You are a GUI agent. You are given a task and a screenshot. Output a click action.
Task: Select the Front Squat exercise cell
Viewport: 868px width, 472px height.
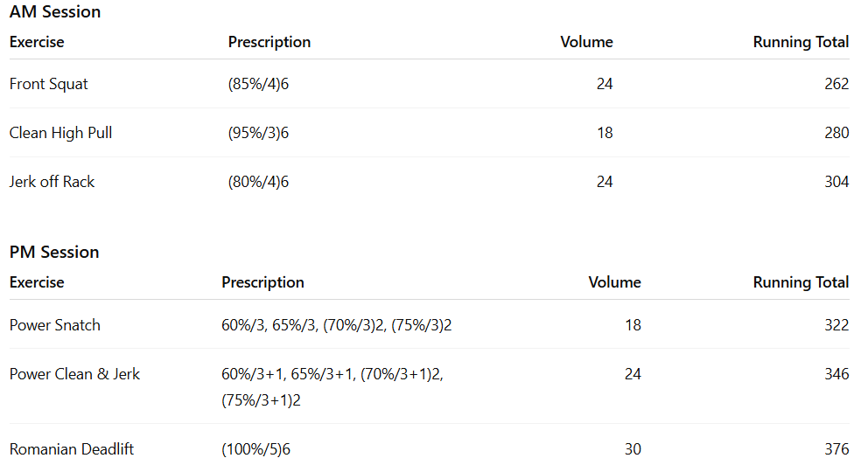point(49,84)
